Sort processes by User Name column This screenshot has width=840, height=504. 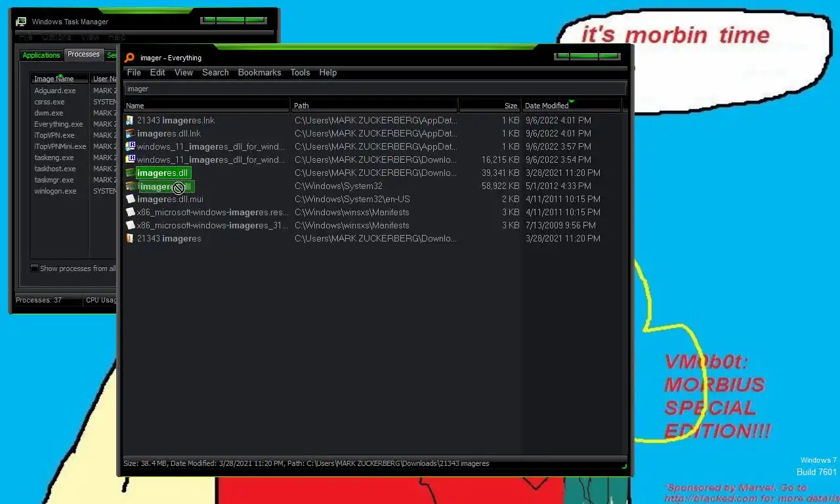click(x=104, y=79)
